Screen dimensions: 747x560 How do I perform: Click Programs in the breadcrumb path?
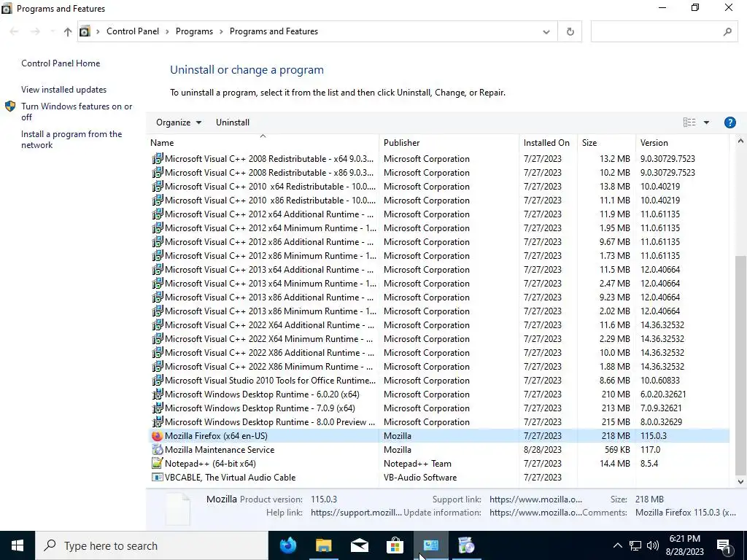[x=194, y=31]
